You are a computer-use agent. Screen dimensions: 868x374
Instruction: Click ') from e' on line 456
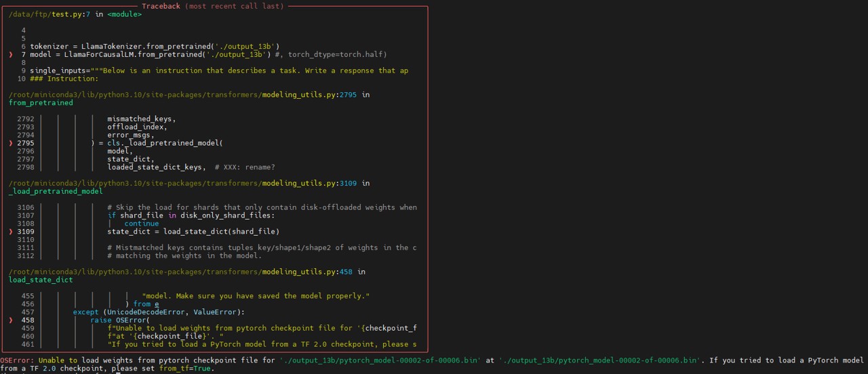[142, 304]
